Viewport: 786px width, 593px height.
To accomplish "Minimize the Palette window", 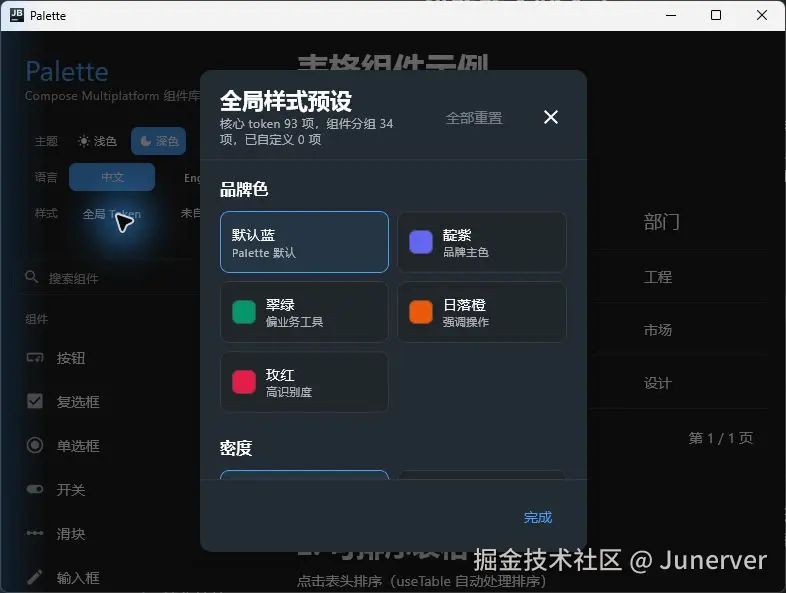I will 671,15.
